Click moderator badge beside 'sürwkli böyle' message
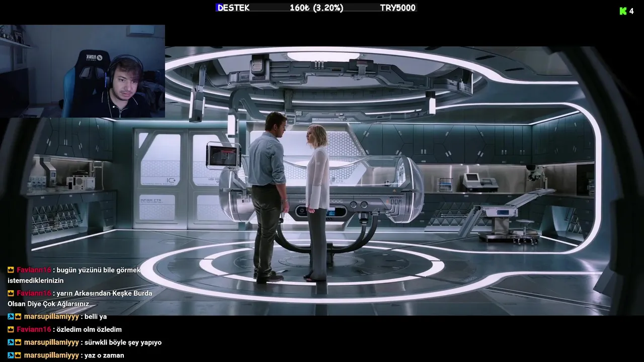644x362 pixels. (11, 342)
